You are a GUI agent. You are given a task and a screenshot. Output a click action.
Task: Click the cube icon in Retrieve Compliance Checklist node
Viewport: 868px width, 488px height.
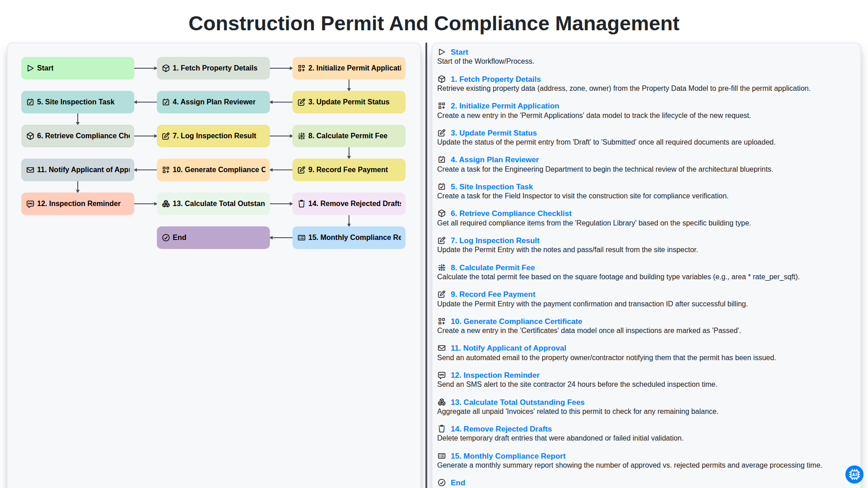tap(30, 136)
